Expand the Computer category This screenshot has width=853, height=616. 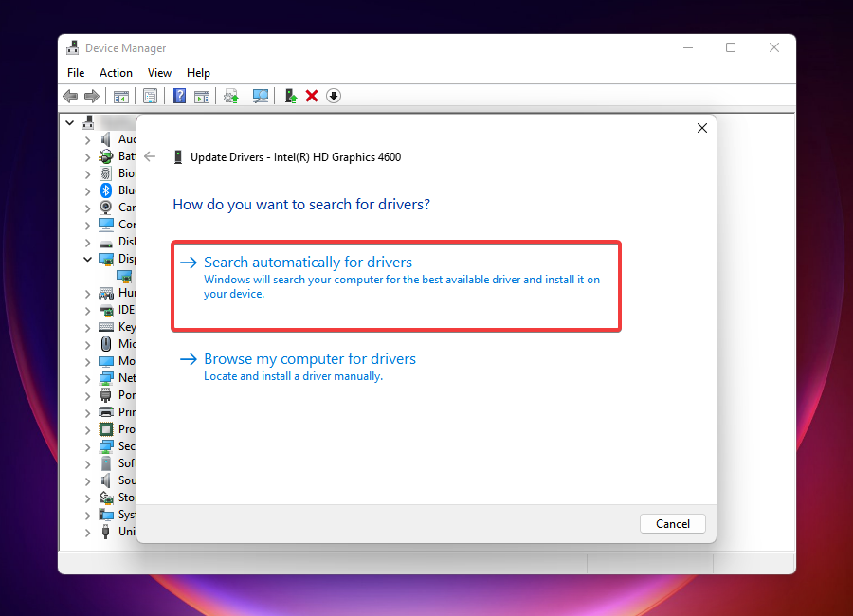pyautogui.click(x=87, y=226)
